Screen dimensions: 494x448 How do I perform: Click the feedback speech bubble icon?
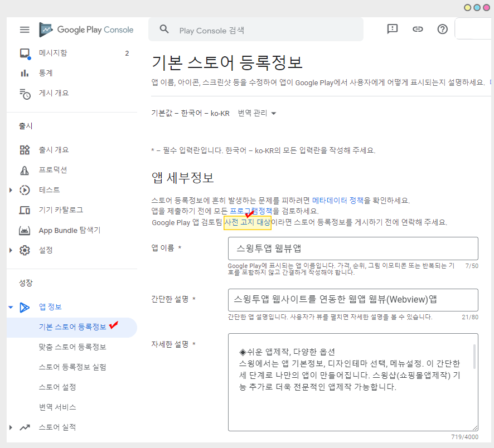[x=393, y=30]
